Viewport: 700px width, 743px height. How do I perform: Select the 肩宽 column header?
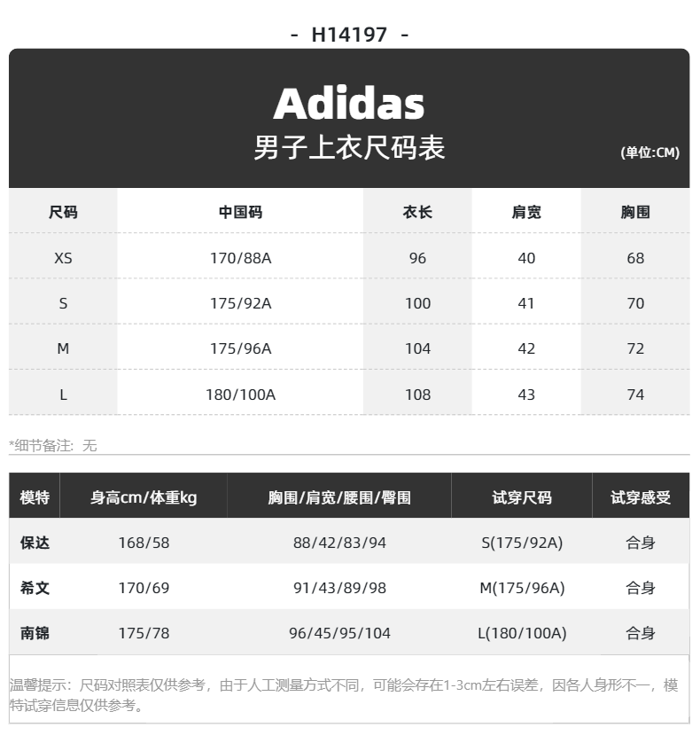[x=526, y=212]
